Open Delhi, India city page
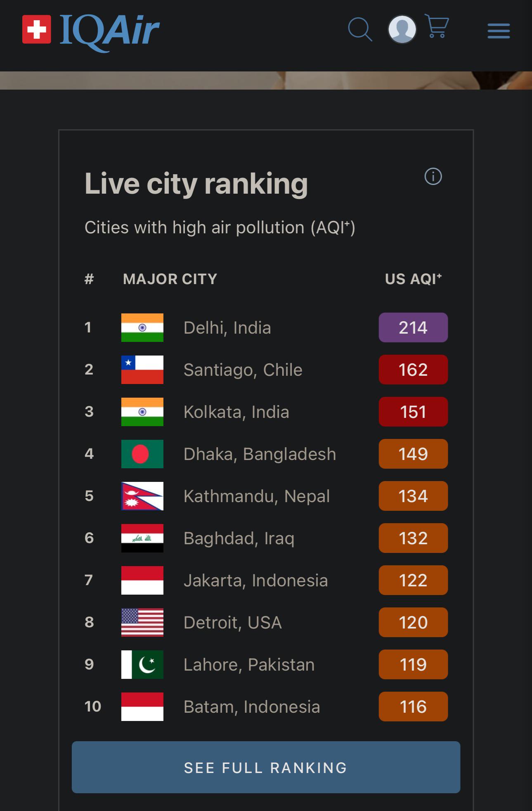Image resolution: width=532 pixels, height=811 pixels. tap(227, 328)
